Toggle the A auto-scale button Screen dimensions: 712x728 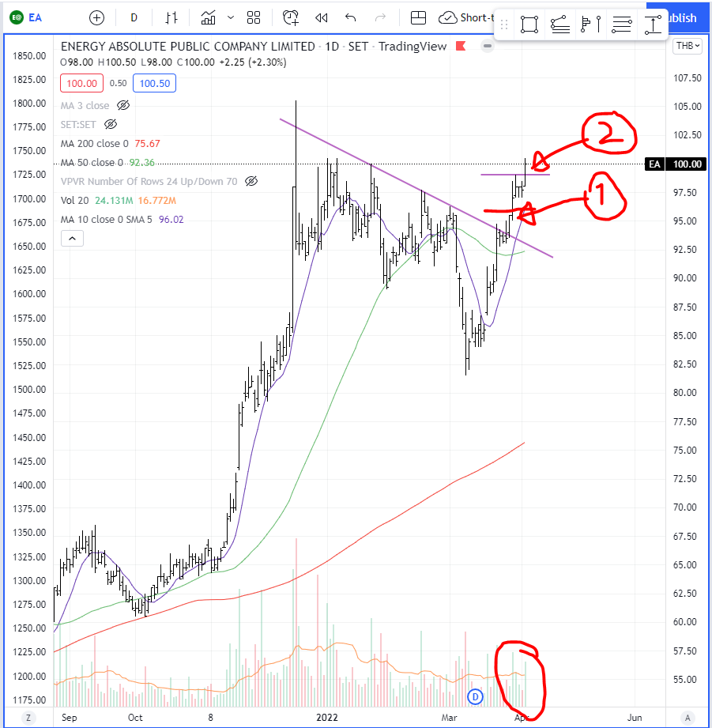688,718
